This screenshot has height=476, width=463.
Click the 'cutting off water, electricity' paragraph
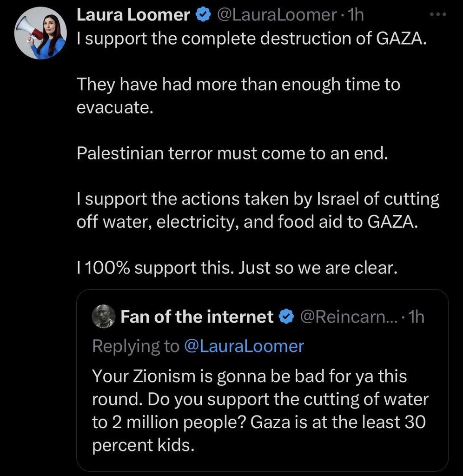pyautogui.click(x=258, y=211)
